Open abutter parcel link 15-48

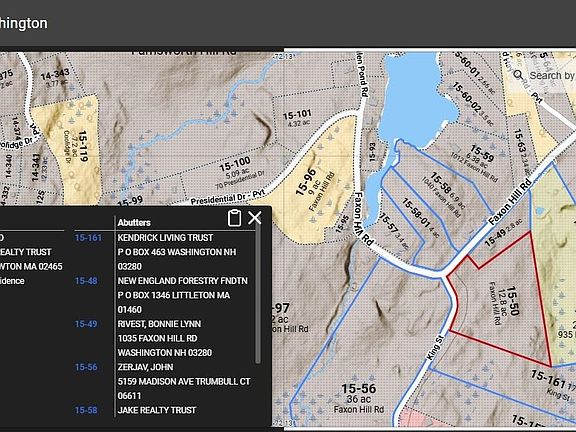(86, 281)
